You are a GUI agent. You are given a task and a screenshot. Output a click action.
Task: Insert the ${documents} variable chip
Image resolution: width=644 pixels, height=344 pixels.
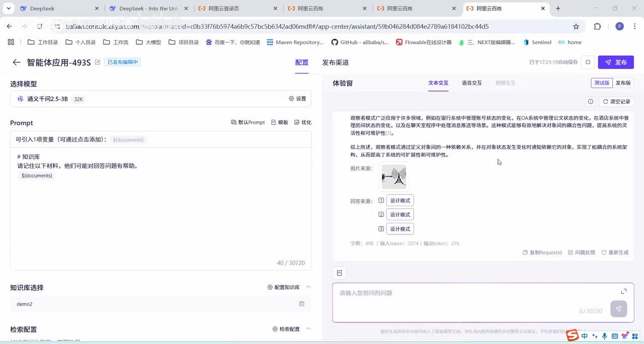pyautogui.click(x=128, y=140)
